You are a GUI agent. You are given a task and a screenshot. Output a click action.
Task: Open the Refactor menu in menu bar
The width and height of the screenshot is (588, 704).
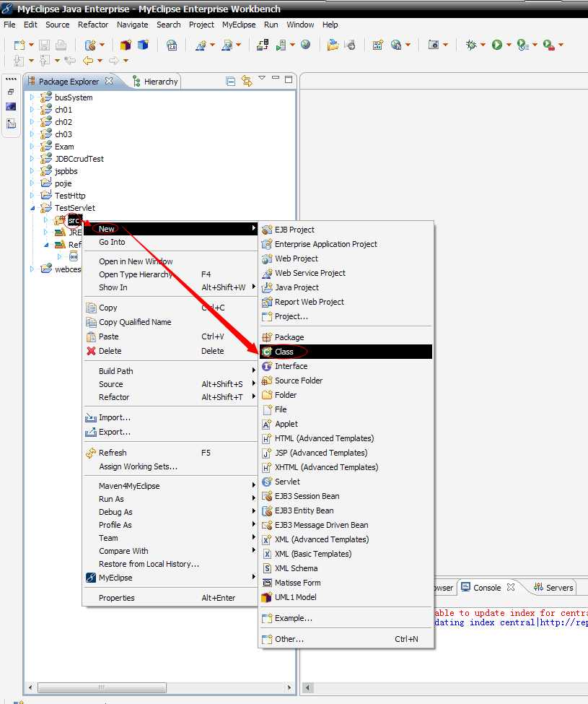click(x=93, y=25)
